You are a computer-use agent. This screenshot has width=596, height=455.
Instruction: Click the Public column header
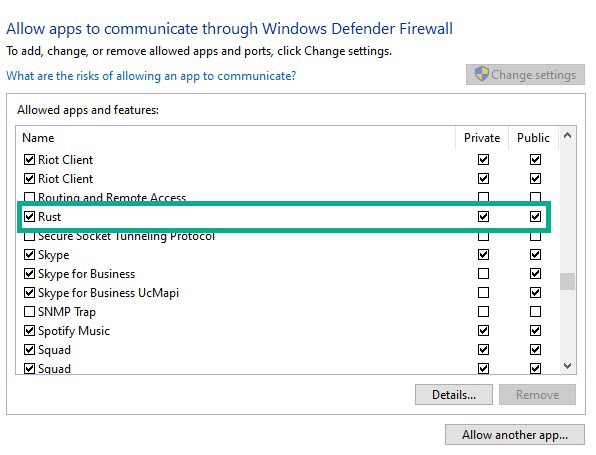(x=533, y=138)
